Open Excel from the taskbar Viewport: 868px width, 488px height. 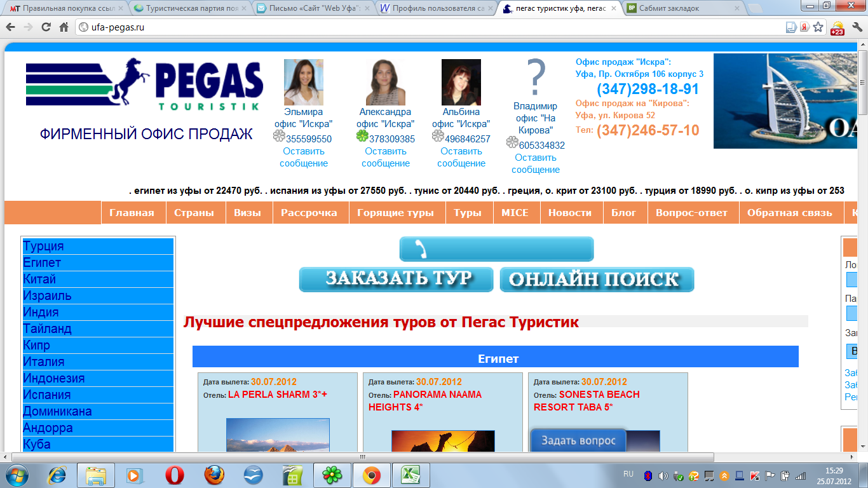(x=410, y=475)
